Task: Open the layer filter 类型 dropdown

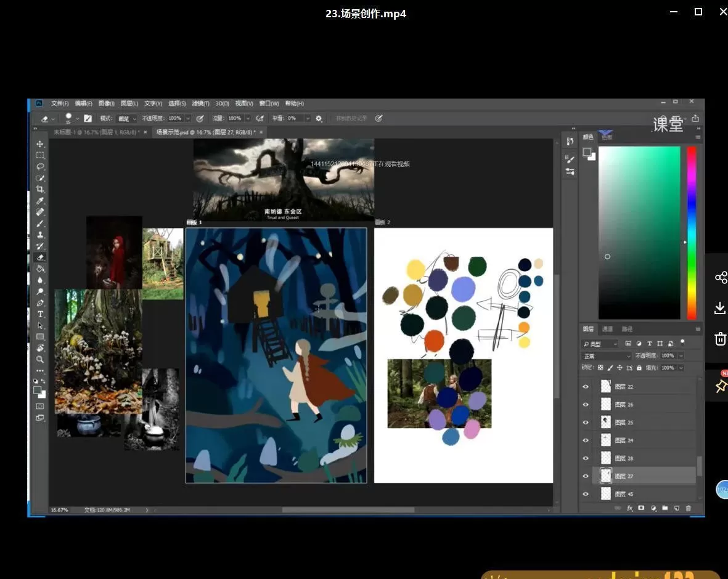Action: click(x=600, y=344)
